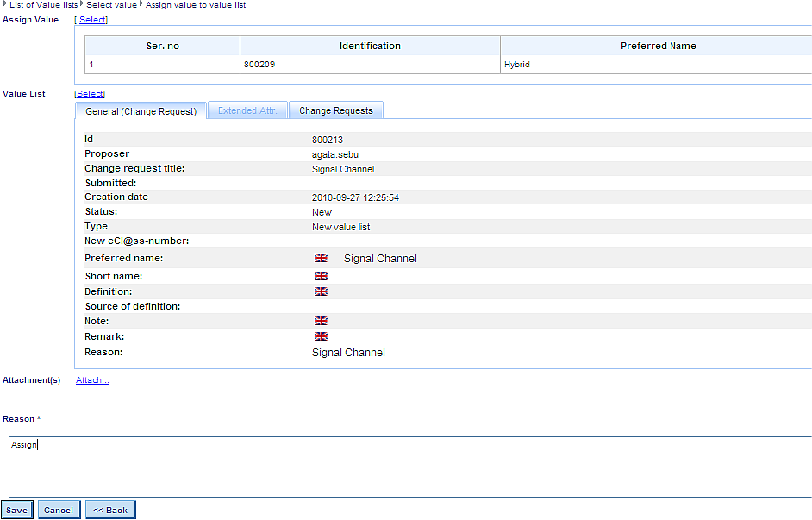Screen dimensions: 812x520
Task: Go back with the << Back button
Action: pos(110,510)
